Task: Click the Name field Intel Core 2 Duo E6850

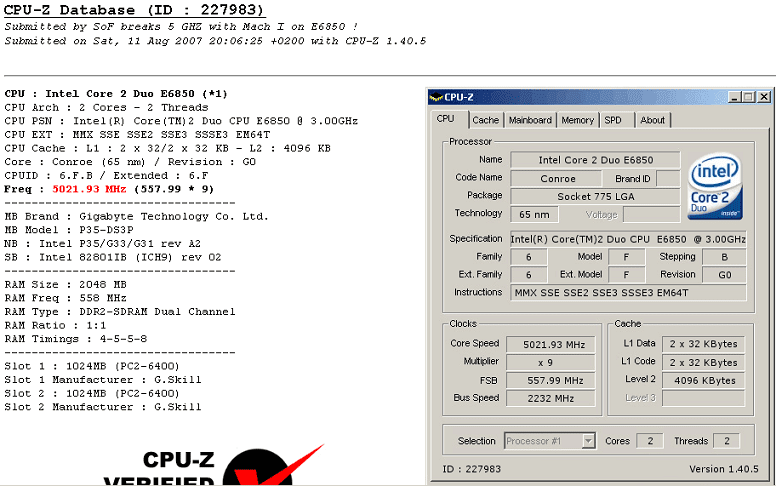Action: point(595,160)
